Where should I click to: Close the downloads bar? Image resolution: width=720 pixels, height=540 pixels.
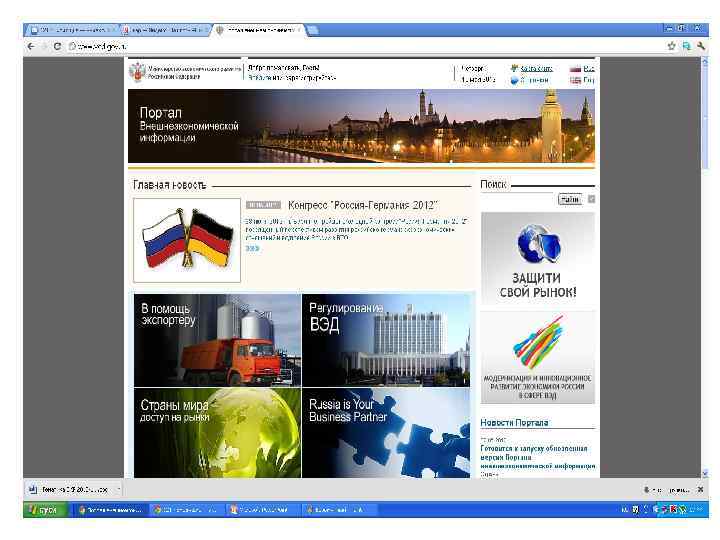700,490
